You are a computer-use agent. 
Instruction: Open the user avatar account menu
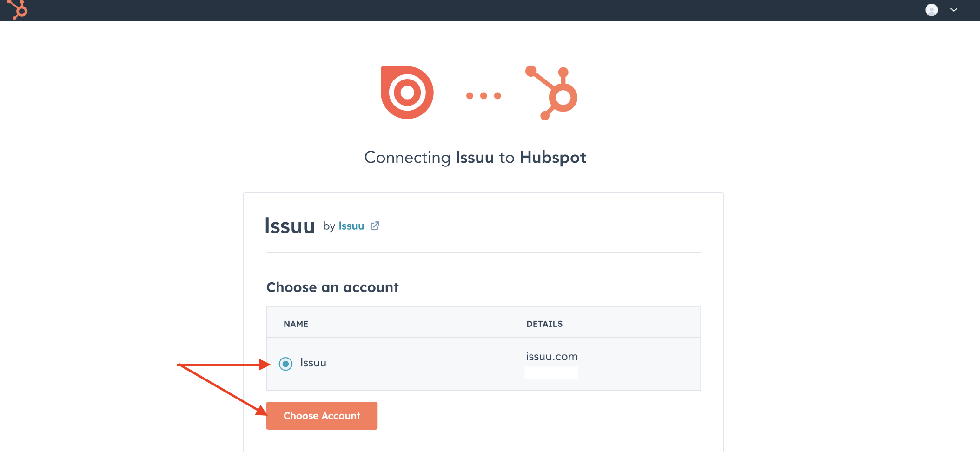pos(931,10)
